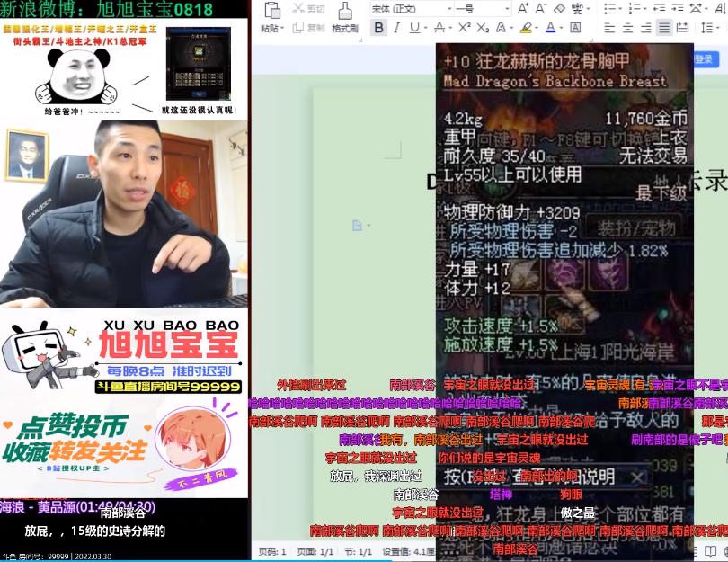Image resolution: width=728 pixels, height=562 pixels.
Task: Click the Cut (剪切) icon
Action: [306, 10]
